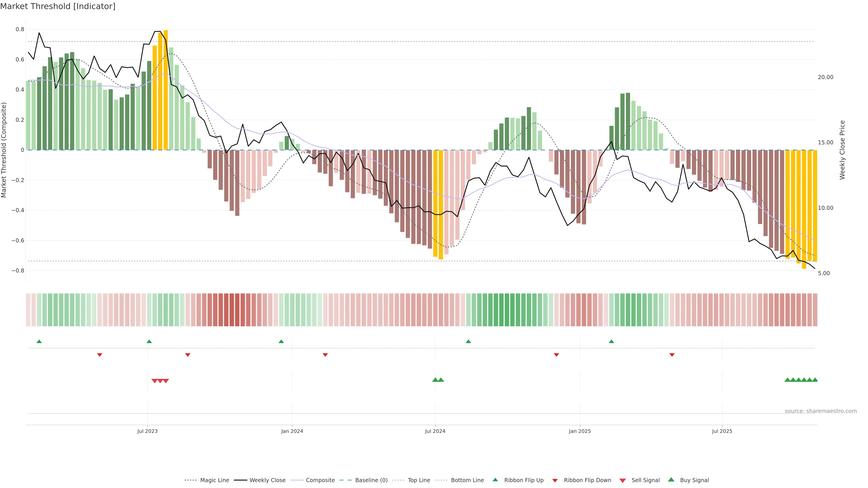Click the first red sell signal marker after Jul 2023
The width and height of the screenshot is (868, 488).
154,381
